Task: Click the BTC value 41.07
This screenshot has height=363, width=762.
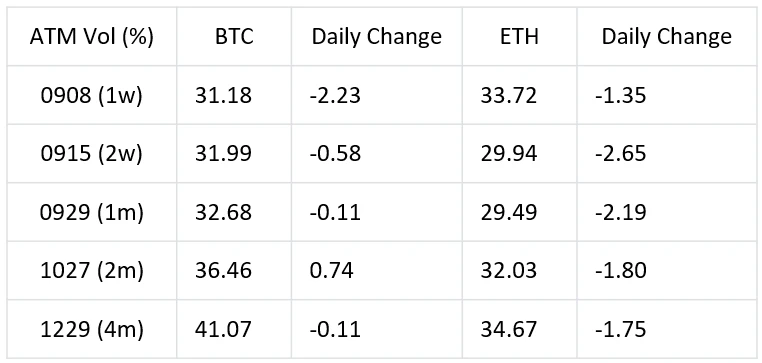Action: [x=224, y=330]
